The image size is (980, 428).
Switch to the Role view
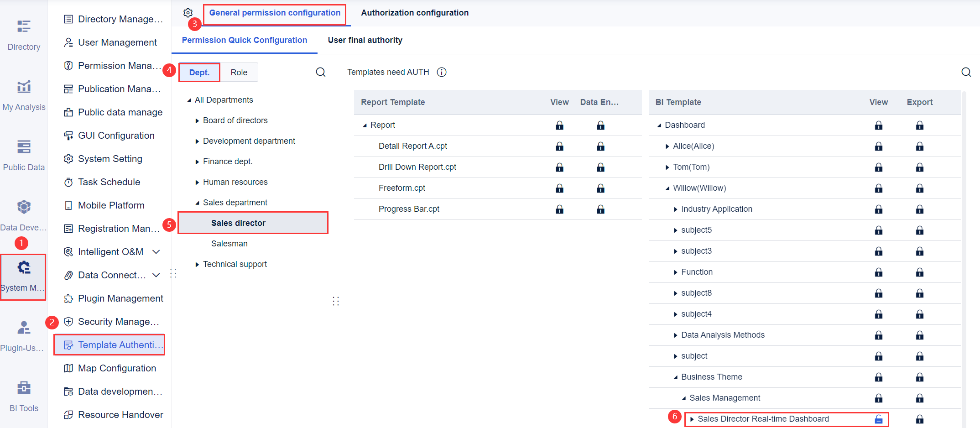click(x=239, y=72)
